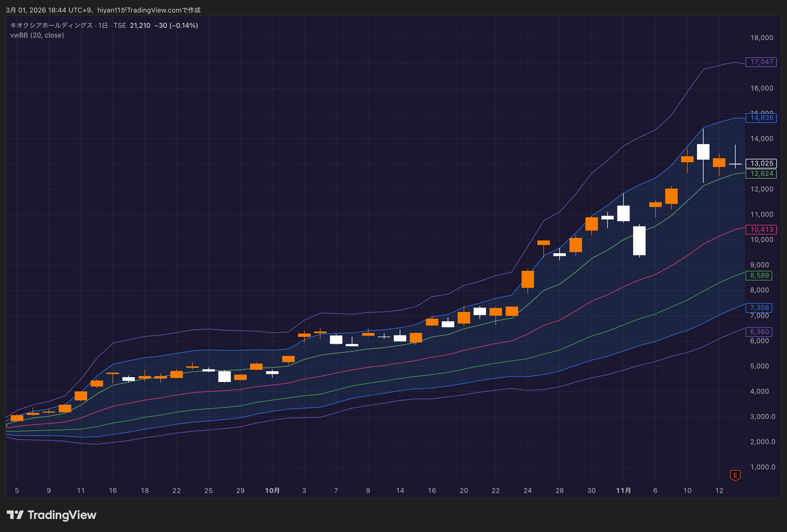Select the キオクシアホールディングス symbol title

pos(51,26)
